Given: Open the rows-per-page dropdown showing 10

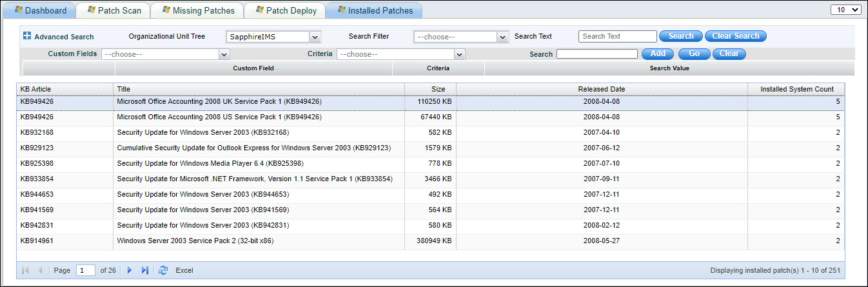Looking at the screenshot, I should 846,9.
